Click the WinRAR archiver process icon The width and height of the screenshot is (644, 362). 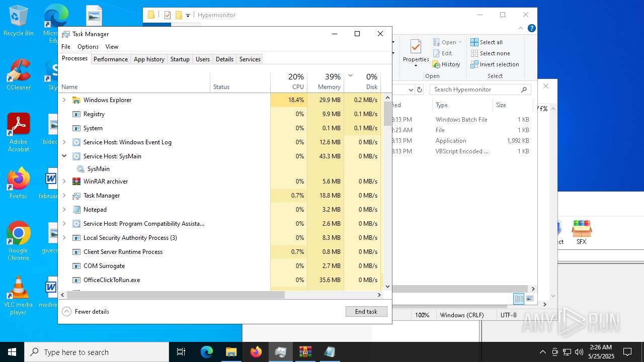(76, 182)
